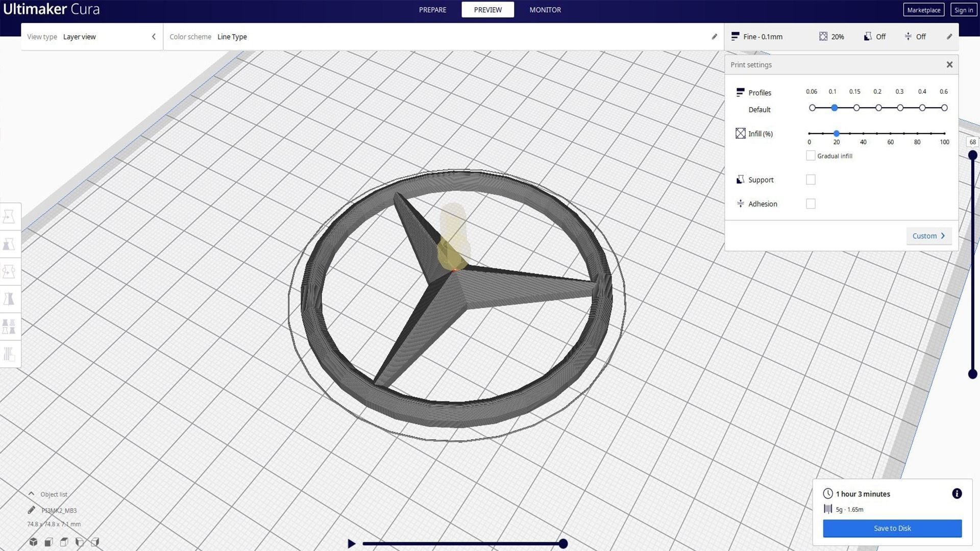Click the Adhesion icon in settings panel
The height and width of the screenshot is (551, 980).
pyautogui.click(x=740, y=204)
